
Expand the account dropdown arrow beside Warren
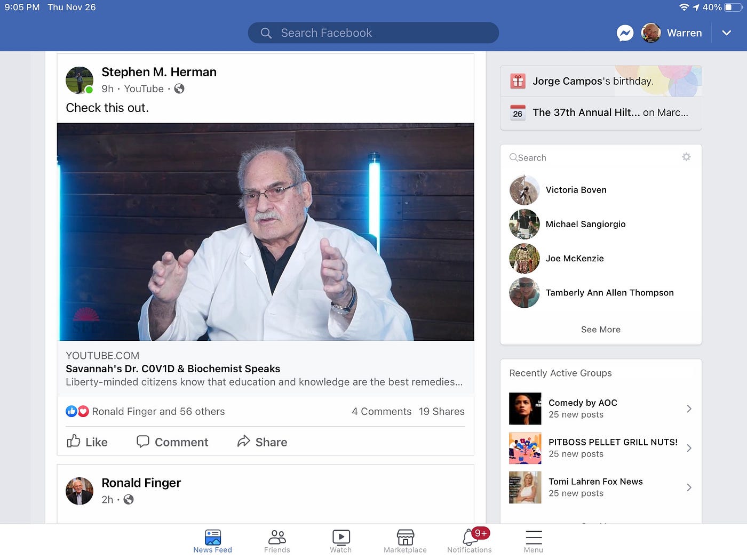(x=726, y=33)
